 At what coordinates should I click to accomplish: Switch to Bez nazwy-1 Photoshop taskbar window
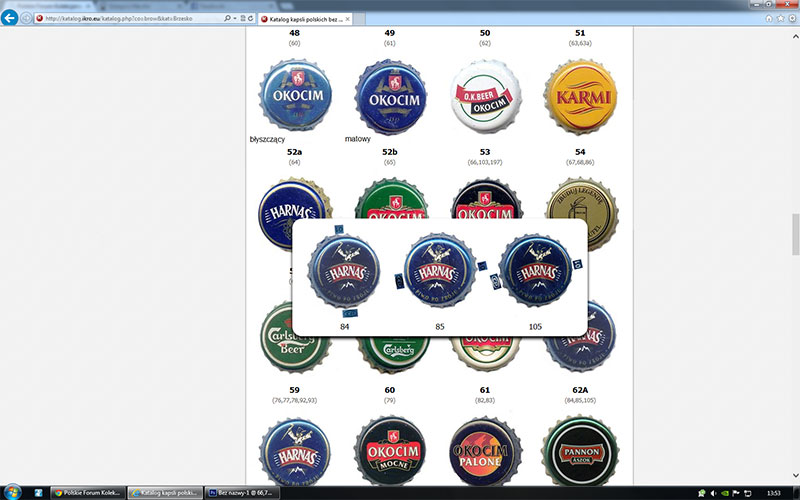click(240, 492)
